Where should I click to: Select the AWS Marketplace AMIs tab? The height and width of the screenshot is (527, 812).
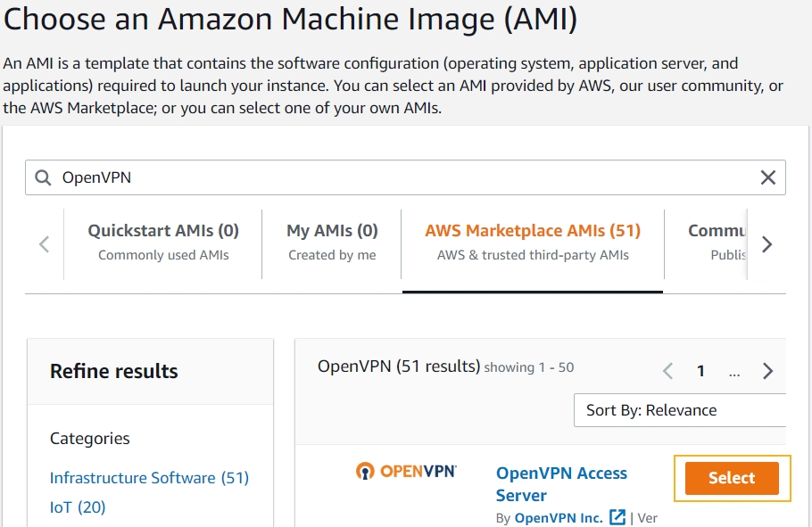coord(533,243)
